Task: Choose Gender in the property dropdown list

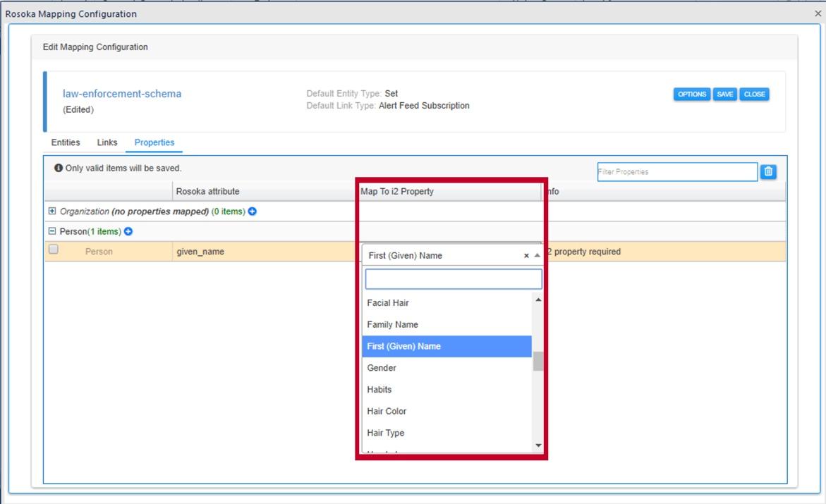Action: pyautogui.click(x=382, y=368)
